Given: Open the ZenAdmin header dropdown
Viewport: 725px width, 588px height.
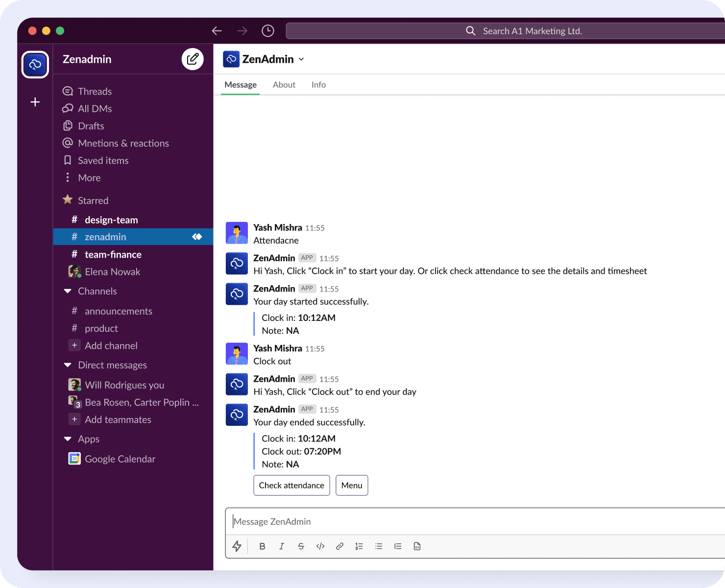Looking at the screenshot, I should point(301,59).
